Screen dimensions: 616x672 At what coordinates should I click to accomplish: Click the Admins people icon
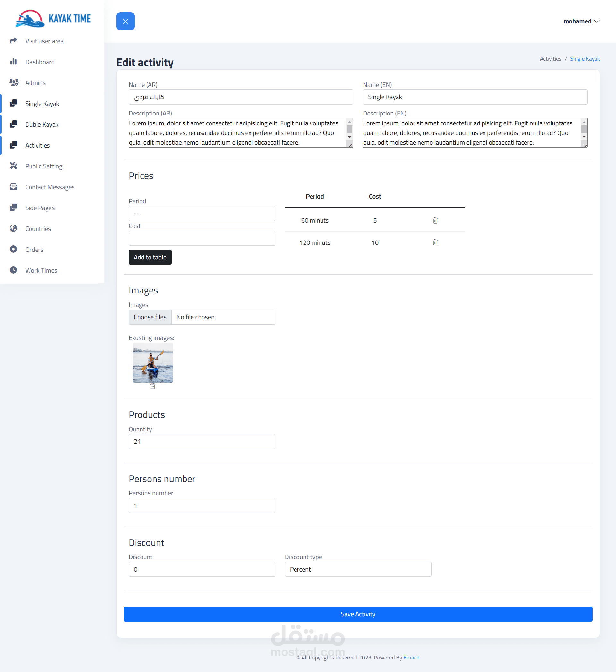coord(13,82)
